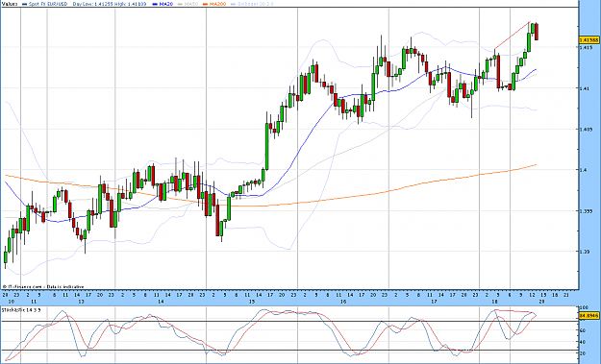
Task: Click the last red candlestick on chart
Action: pyautogui.click(x=537, y=32)
